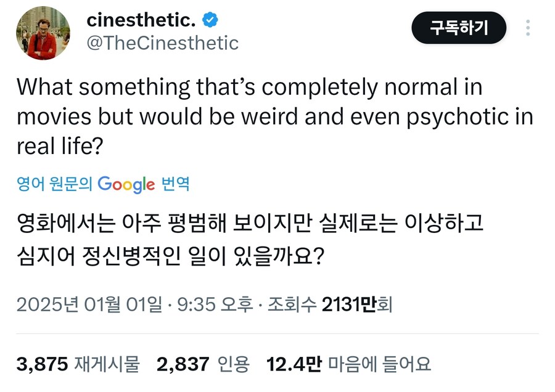Click the blue verified checkmark badge
Screen dimensions: 555x392
pyautogui.click(x=210, y=20)
